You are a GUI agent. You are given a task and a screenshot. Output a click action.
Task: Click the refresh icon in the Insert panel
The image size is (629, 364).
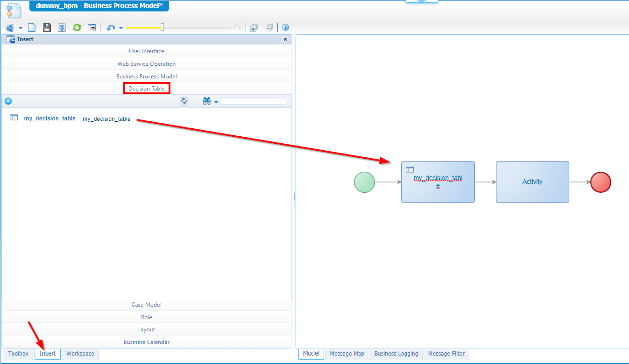[184, 101]
